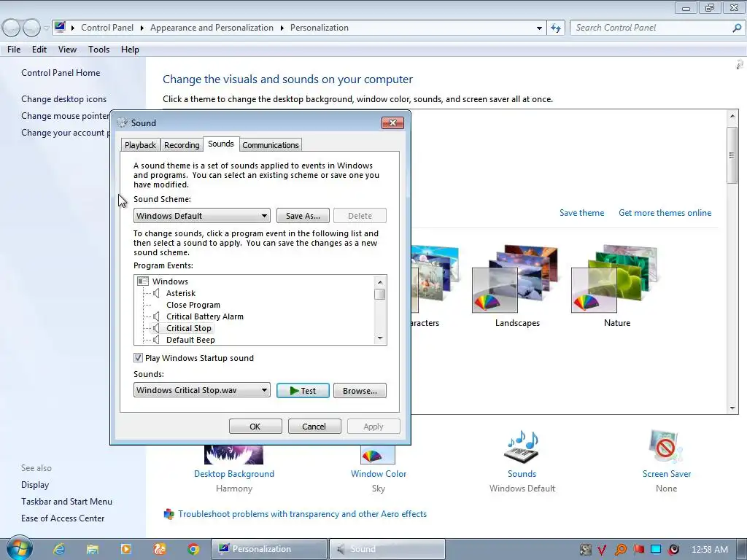Click Cancel in the Sound dialog
The width and height of the screenshot is (747, 560).
pos(314,426)
